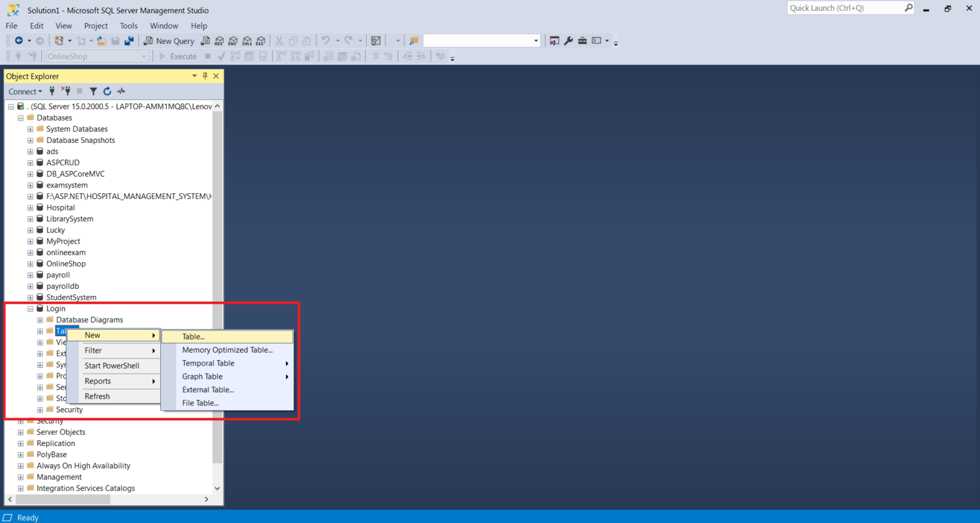This screenshot has width=980, height=523.
Task: Click the Execute button
Action: point(179,56)
